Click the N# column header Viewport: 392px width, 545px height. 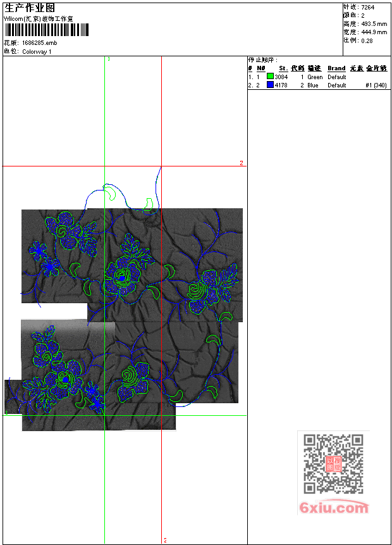click(x=261, y=68)
